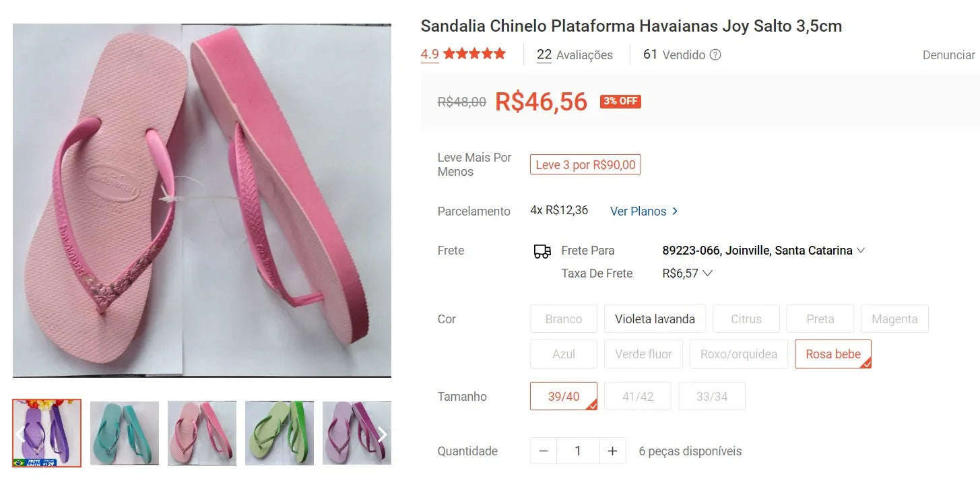Click the minus icon to decrease quantity
Screen dimensions: 980x487
544,451
